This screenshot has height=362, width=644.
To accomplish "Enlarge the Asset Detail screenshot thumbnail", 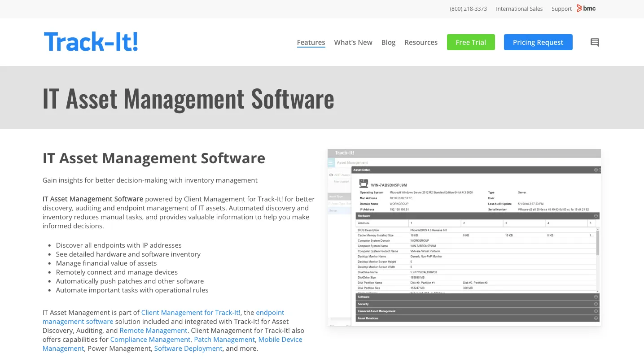I will 464,238.
